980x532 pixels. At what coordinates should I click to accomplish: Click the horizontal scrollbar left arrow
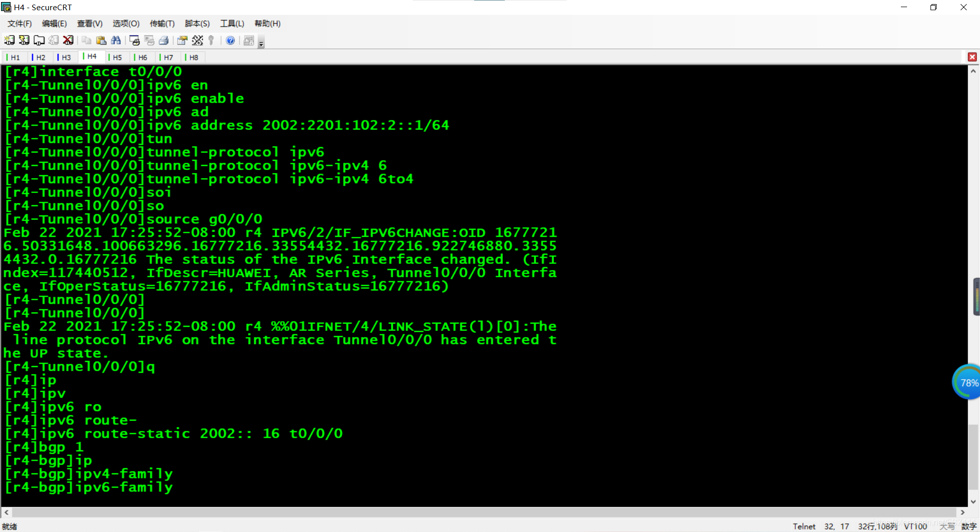6,512
